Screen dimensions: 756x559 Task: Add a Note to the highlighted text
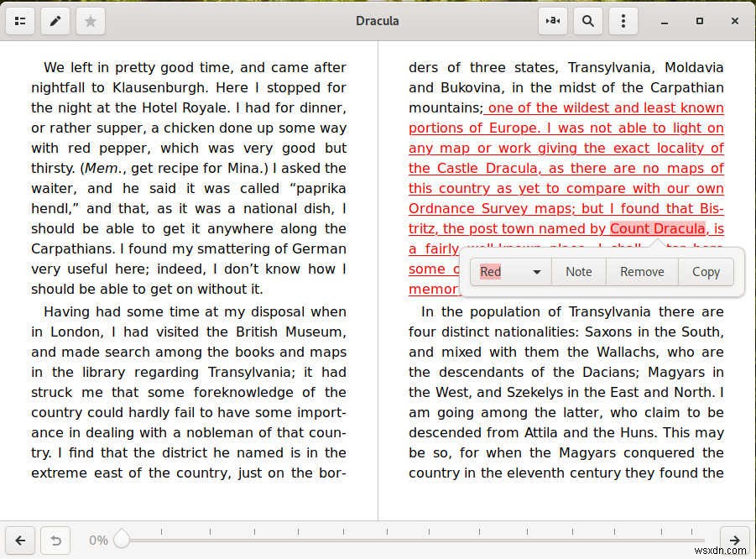coord(578,271)
